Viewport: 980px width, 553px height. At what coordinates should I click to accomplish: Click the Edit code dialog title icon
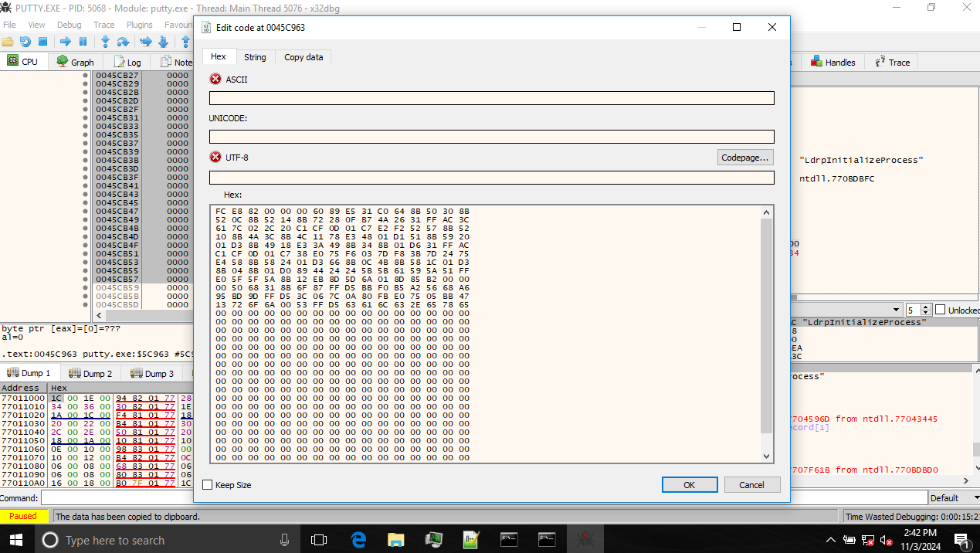tap(206, 27)
